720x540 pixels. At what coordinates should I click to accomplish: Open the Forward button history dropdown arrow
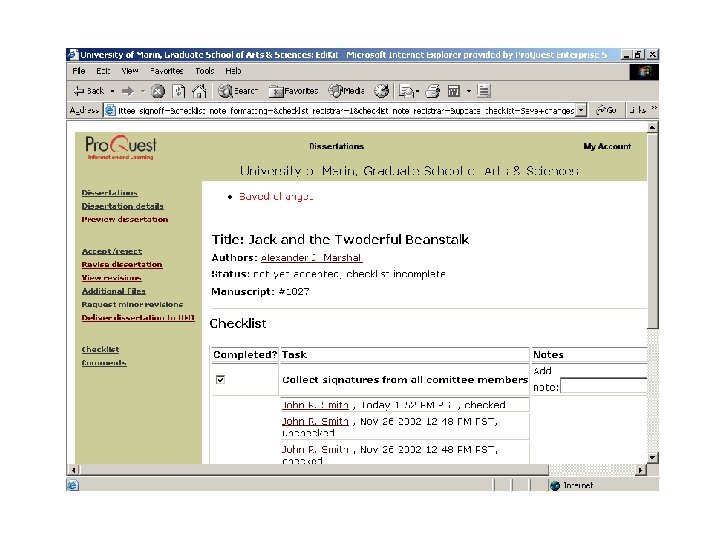click(142, 91)
